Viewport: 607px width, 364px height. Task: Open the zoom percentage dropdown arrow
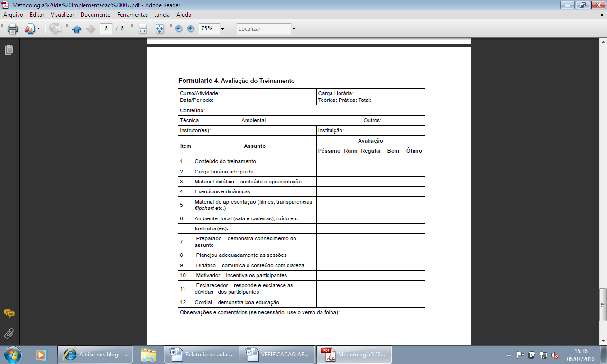(222, 29)
